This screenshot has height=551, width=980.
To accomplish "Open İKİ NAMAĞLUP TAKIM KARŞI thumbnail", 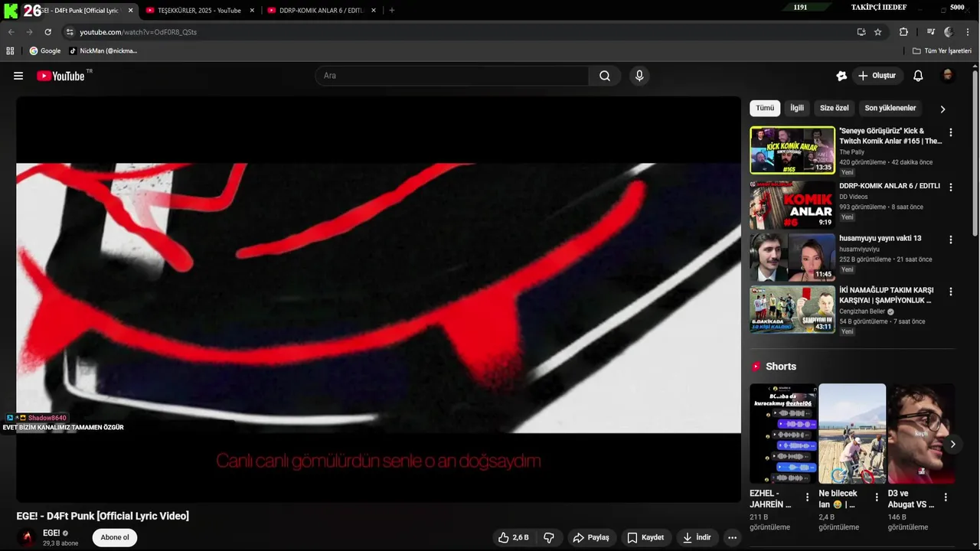I will click(792, 309).
